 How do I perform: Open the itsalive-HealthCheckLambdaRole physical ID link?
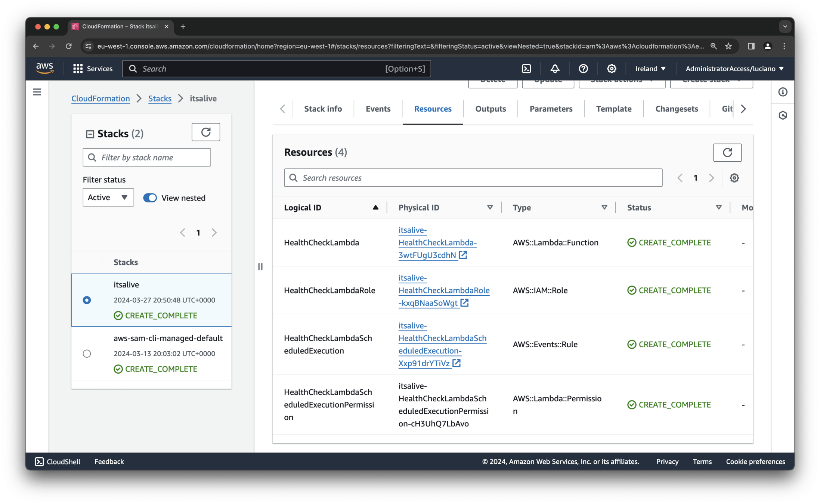pyautogui.click(x=443, y=290)
